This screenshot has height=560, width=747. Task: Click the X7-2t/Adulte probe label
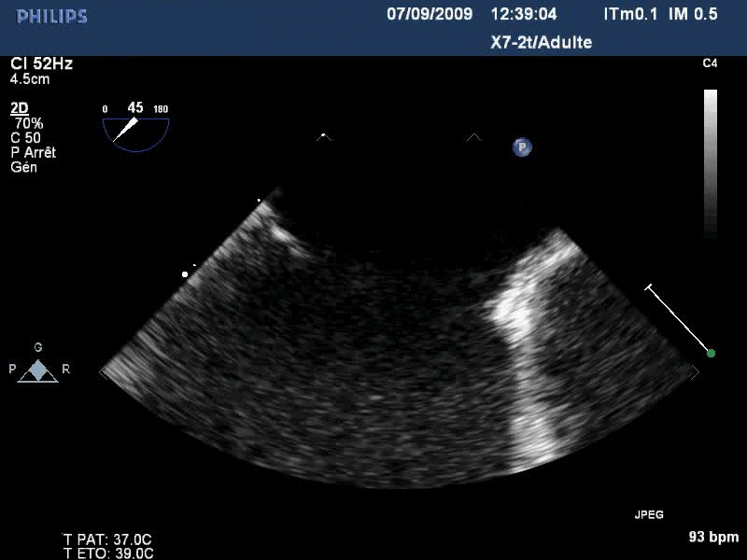(542, 42)
